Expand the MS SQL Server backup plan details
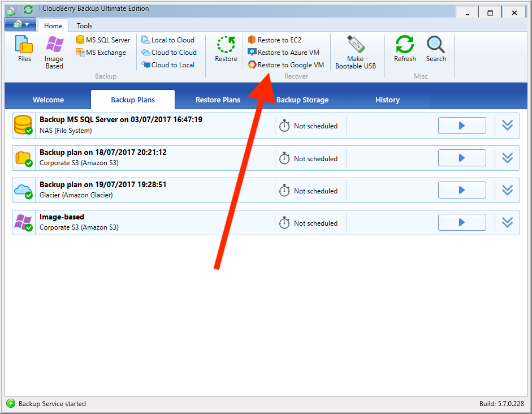Image resolution: width=532 pixels, height=414 pixels. [507, 126]
